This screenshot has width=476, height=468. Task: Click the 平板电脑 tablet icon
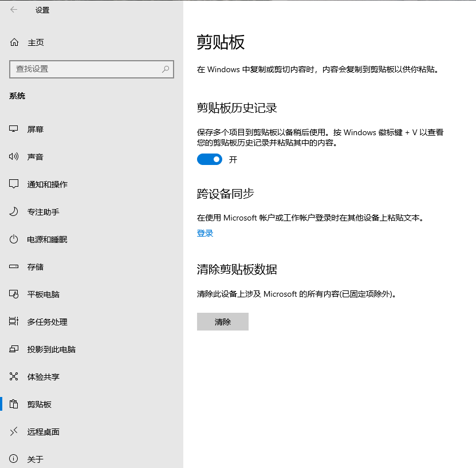pyautogui.click(x=14, y=294)
